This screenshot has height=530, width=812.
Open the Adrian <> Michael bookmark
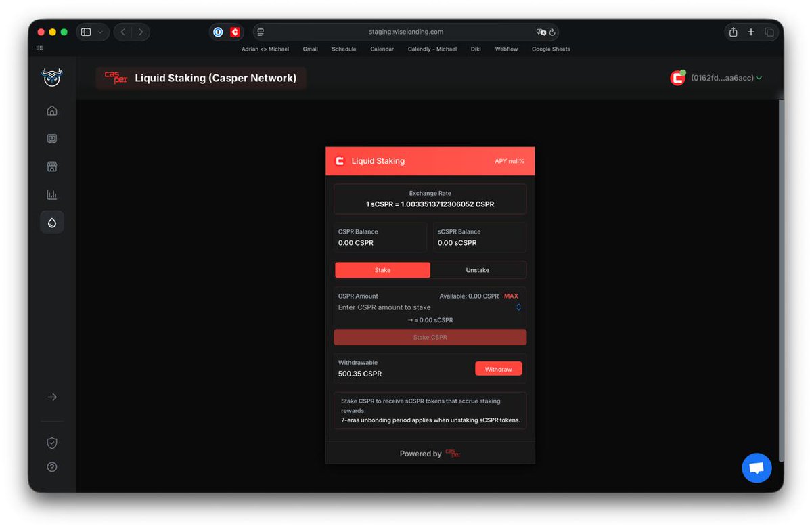coord(265,49)
